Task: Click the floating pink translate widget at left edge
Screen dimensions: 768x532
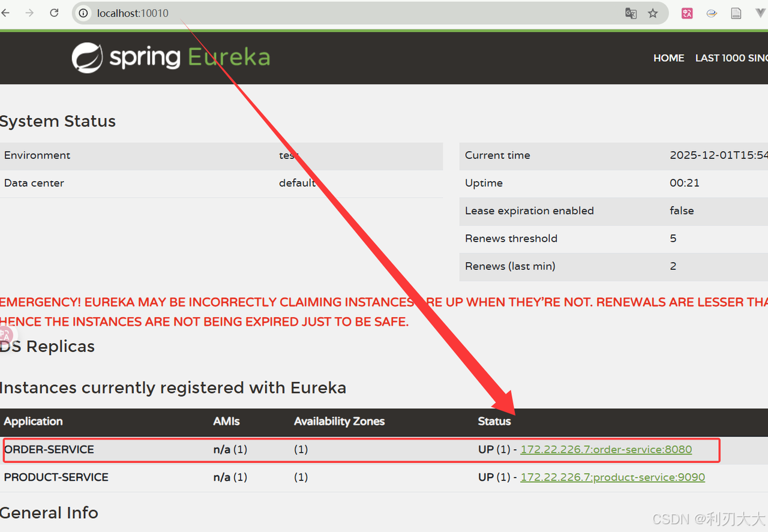Action: (5, 335)
